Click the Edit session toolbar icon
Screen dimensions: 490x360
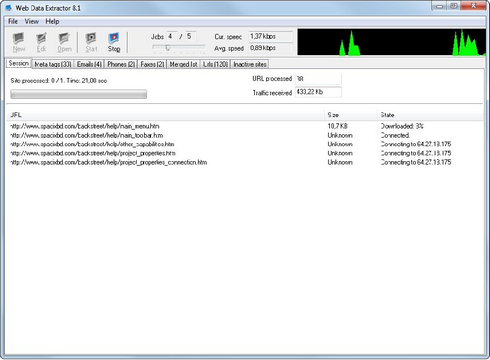[41, 42]
